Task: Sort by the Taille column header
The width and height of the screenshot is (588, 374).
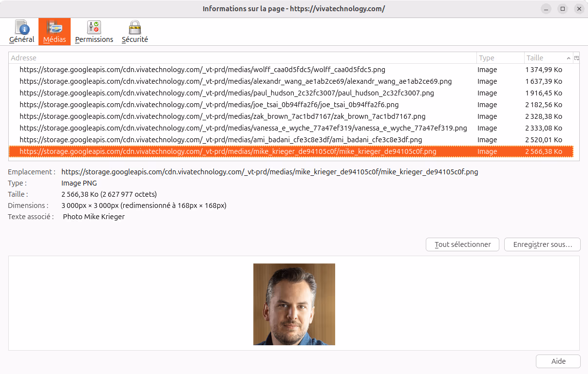Action: tap(549, 58)
